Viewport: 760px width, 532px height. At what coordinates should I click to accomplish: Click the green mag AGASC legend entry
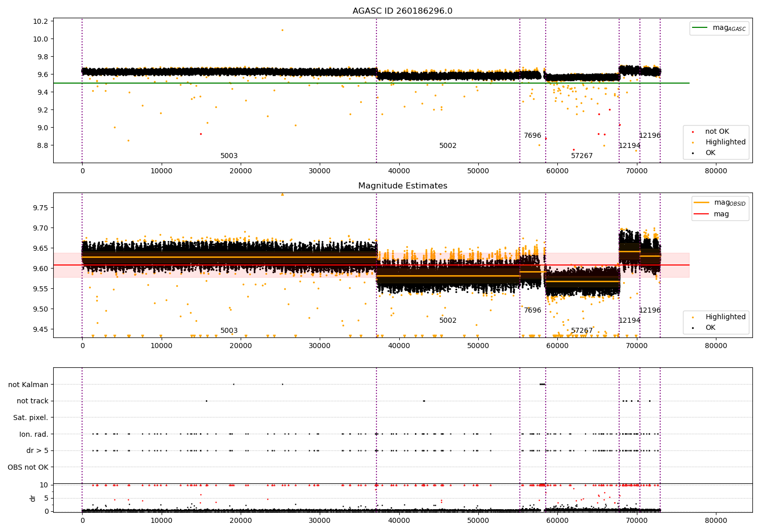tap(719, 28)
